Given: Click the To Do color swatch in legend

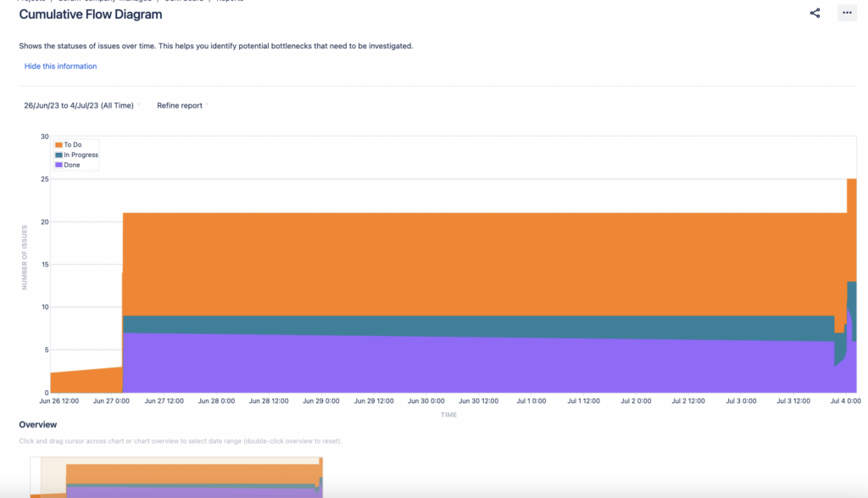Looking at the screenshot, I should coord(58,145).
